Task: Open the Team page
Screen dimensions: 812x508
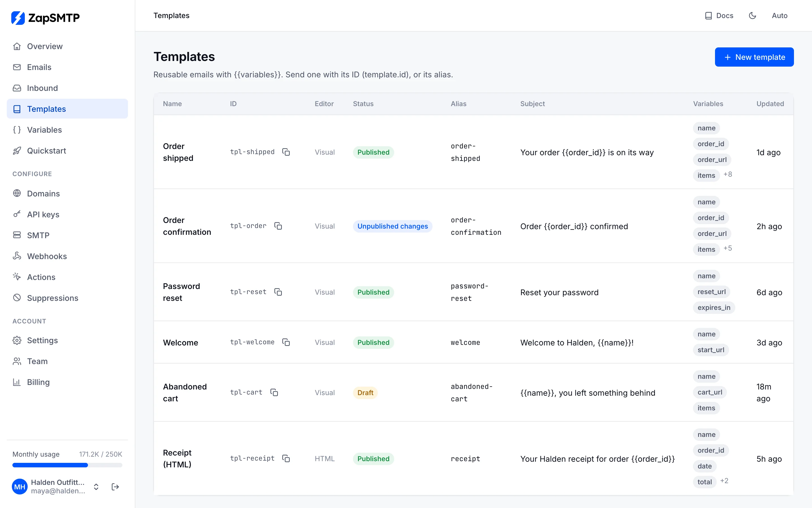Action: click(67, 361)
